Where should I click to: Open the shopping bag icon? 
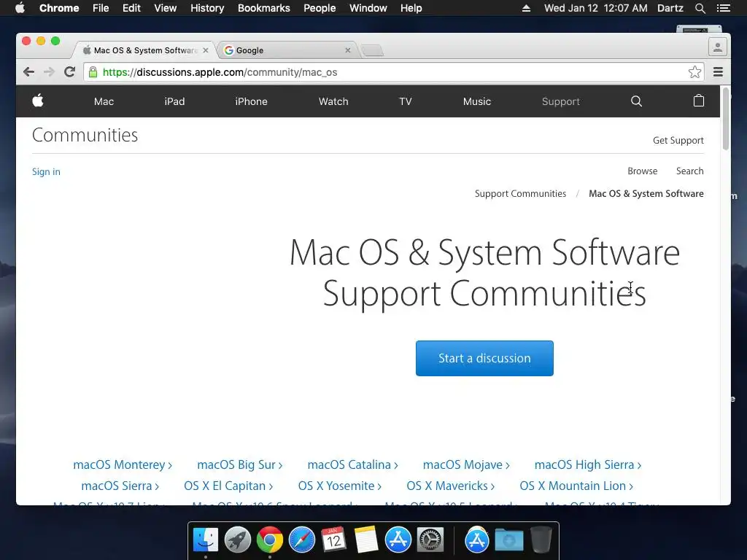(698, 101)
